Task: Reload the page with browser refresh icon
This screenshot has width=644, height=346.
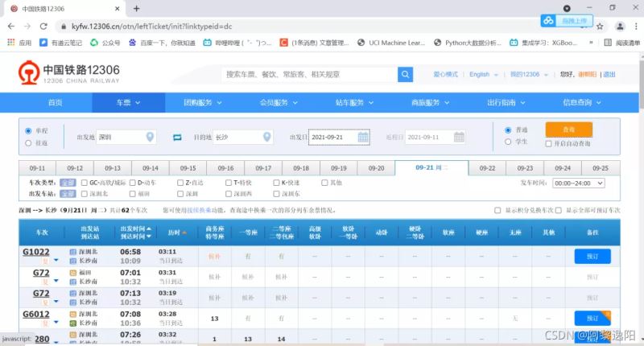Action: pyautogui.click(x=42, y=26)
